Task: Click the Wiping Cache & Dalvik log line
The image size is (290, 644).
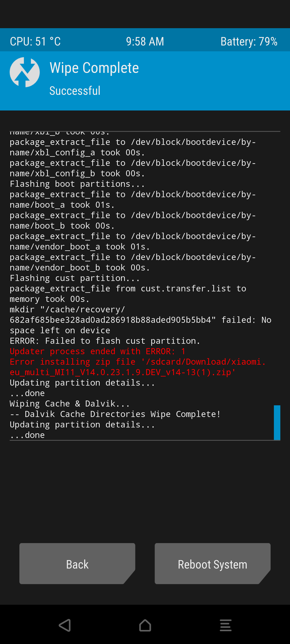Action: click(x=70, y=404)
